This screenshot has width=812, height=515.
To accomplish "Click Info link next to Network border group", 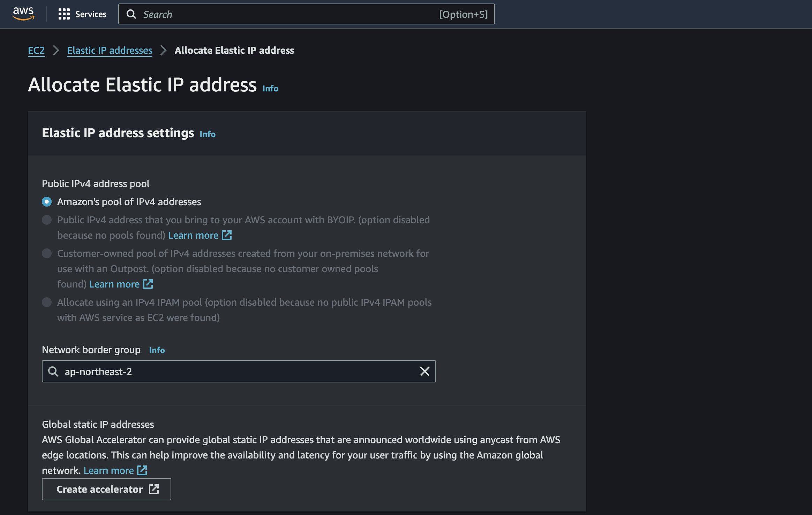I will [157, 350].
